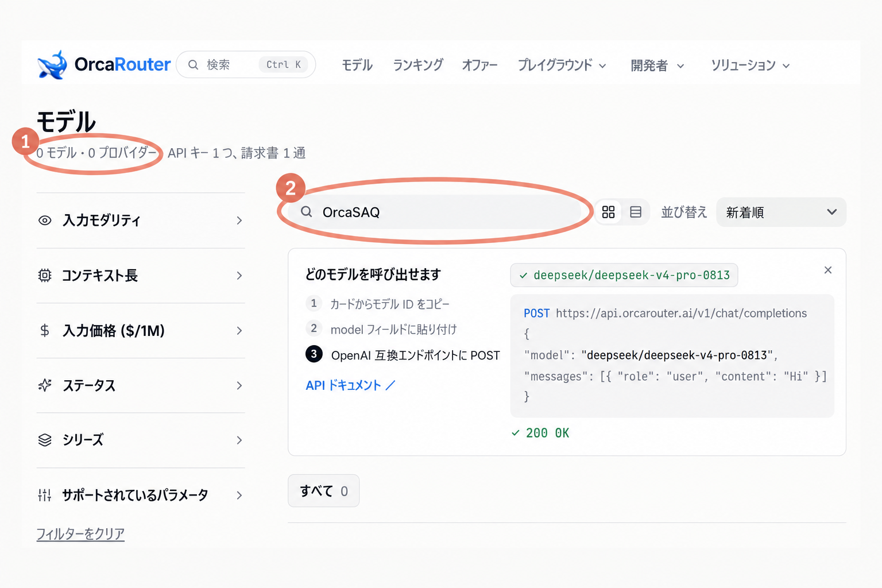This screenshot has height=588, width=882.
Task: Expand the 入力価格 ($/1M) filter
Action: 141,331
